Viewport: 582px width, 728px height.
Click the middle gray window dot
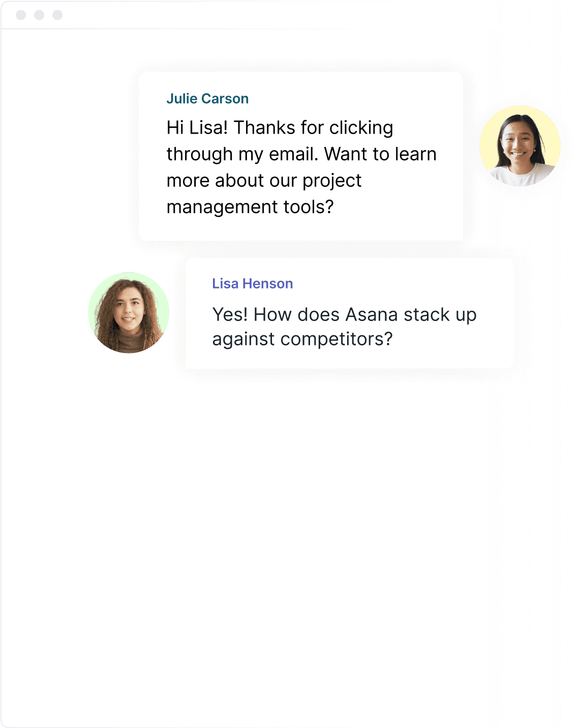coord(39,15)
